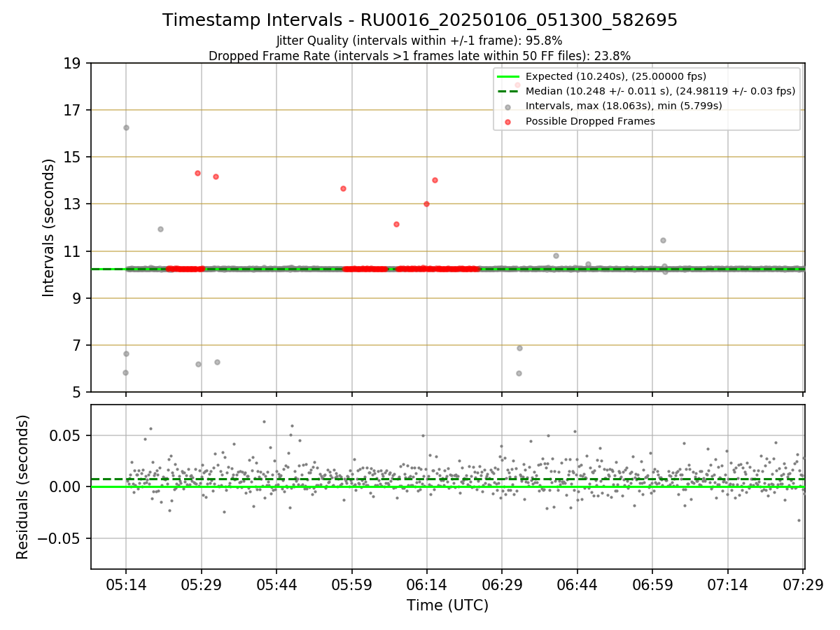Image resolution: width=840 pixels, height=630 pixels.
Task: Click the red dropped-frame point at 13 seconds on 06:14
Action: click(426, 204)
